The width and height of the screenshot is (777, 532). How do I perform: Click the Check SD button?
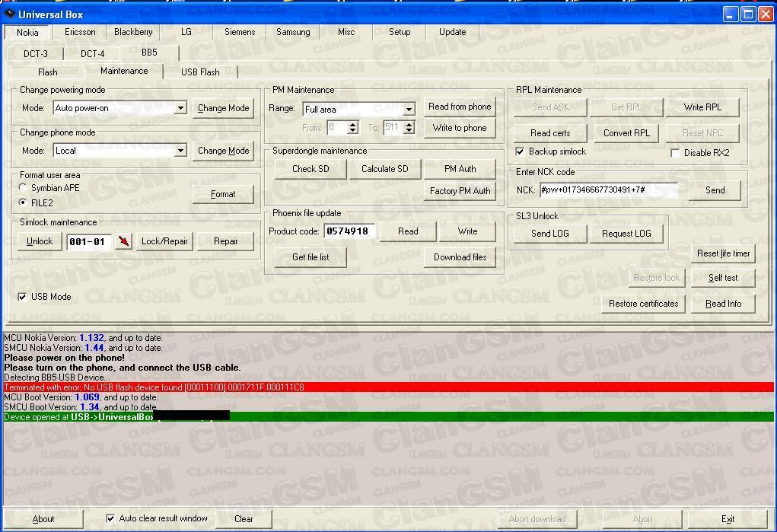pyautogui.click(x=310, y=169)
